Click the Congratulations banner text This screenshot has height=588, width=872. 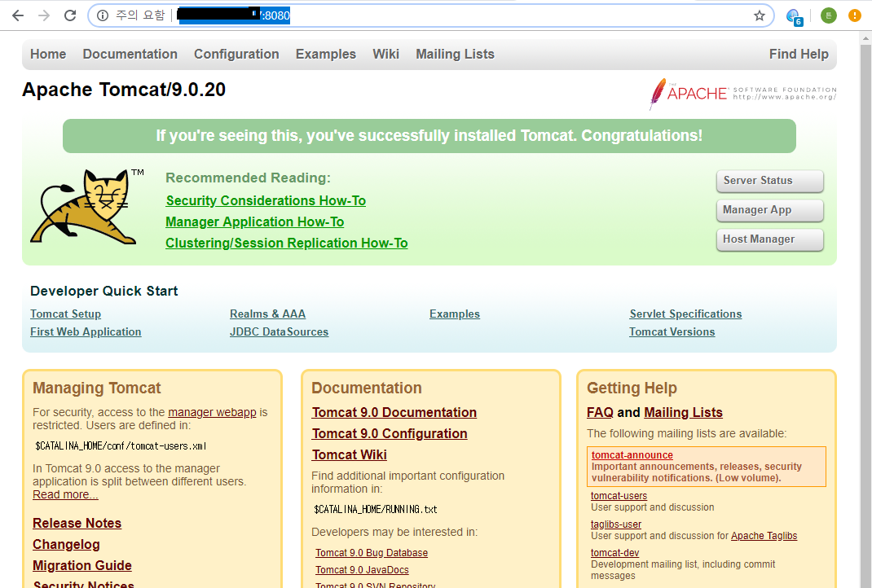click(429, 136)
